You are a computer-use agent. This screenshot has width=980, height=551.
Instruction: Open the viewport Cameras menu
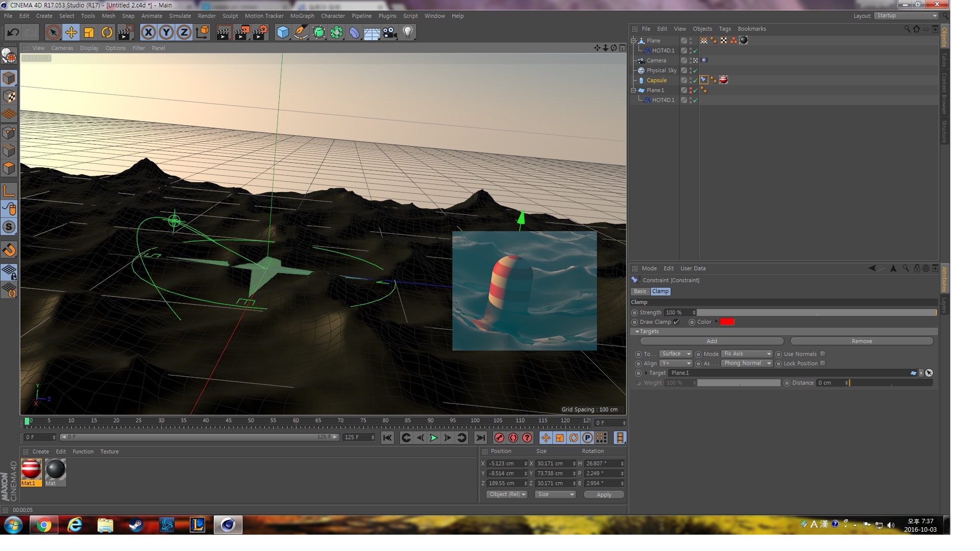pyautogui.click(x=62, y=48)
